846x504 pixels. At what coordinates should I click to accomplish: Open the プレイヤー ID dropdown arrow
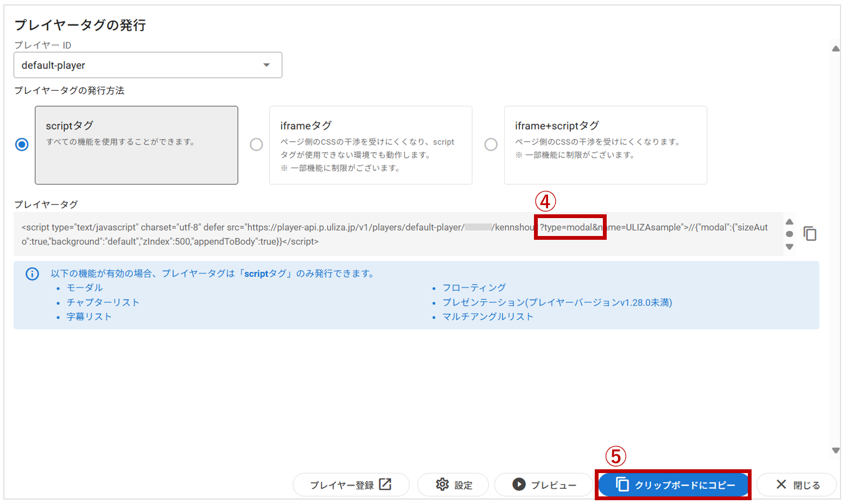pos(266,65)
